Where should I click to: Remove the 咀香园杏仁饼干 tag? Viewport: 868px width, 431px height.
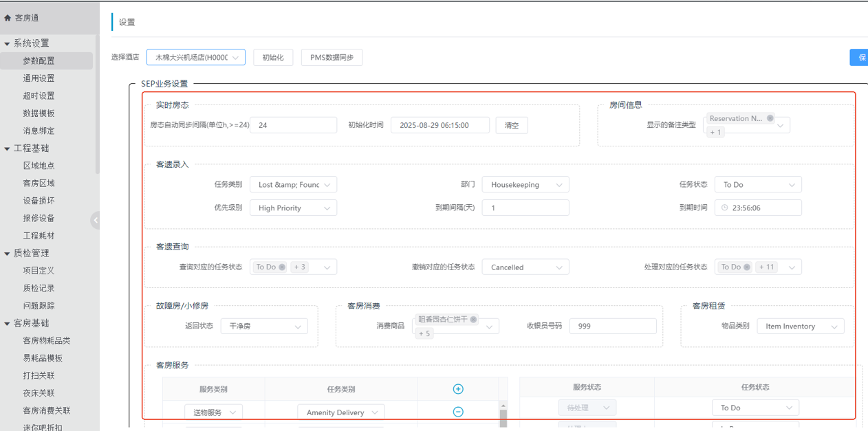pyautogui.click(x=473, y=320)
